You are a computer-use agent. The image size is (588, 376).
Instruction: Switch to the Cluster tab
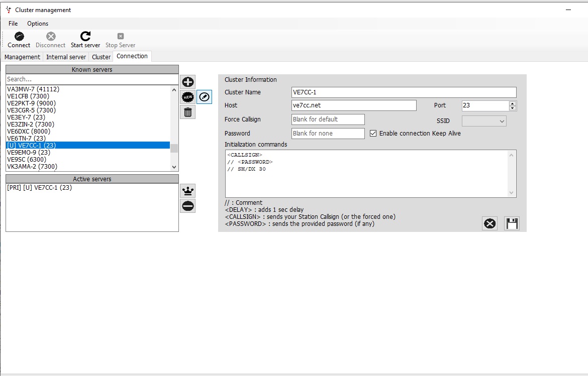point(101,57)
